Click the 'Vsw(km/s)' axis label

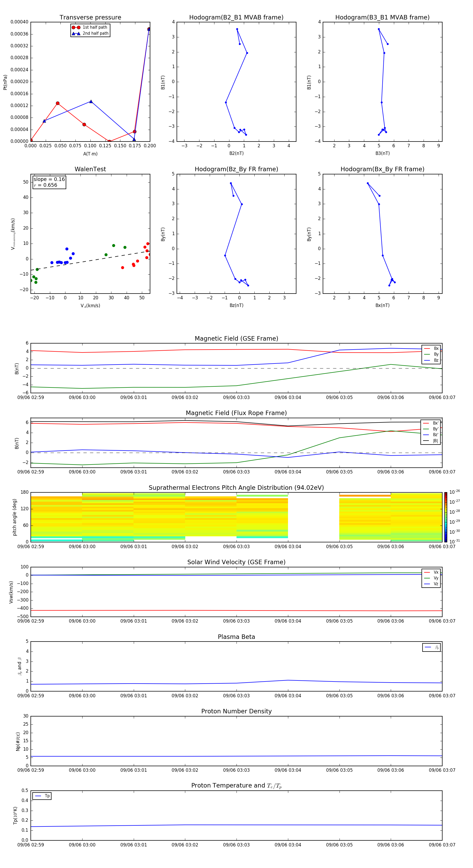pyautogui.click(x=11, y=592)
